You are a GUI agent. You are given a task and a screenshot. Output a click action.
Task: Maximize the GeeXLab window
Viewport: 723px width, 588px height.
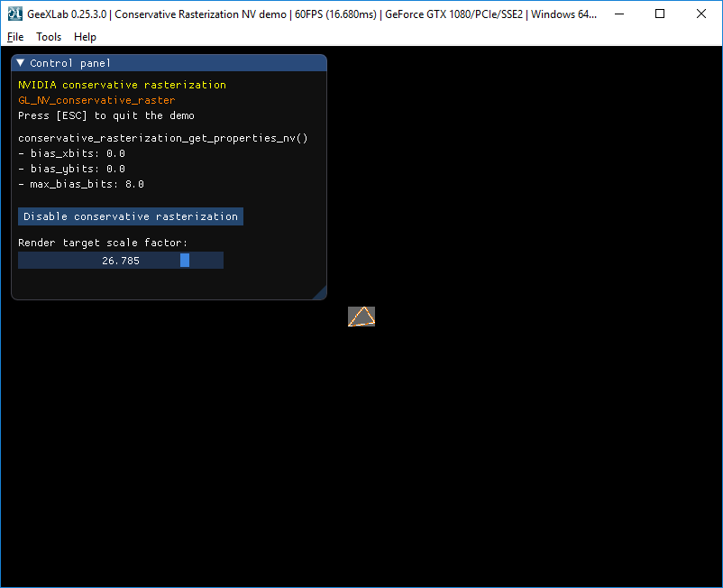(660, 14)
